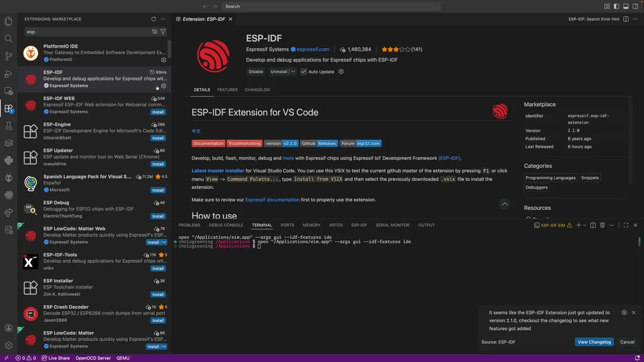Open new terminal launch profile dropdown
The image size is (644, 362).
[x=584, y=225]
